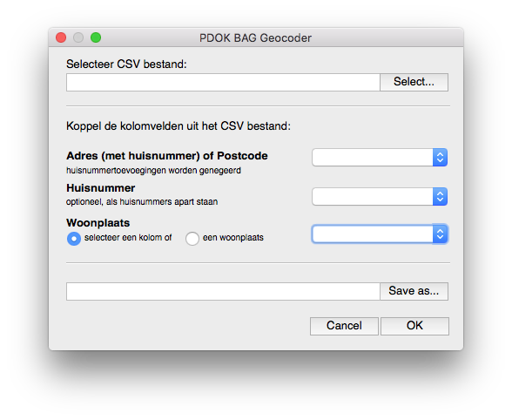Screen dimensions: 512x420
Task: Select the 'selecteer een kolom of' radio button
Action: click(74, 239)
